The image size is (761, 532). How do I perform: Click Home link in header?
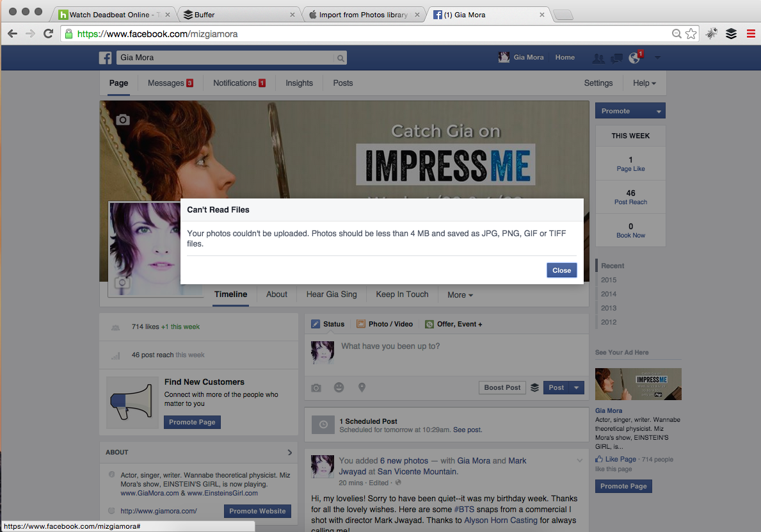[565, 57]
